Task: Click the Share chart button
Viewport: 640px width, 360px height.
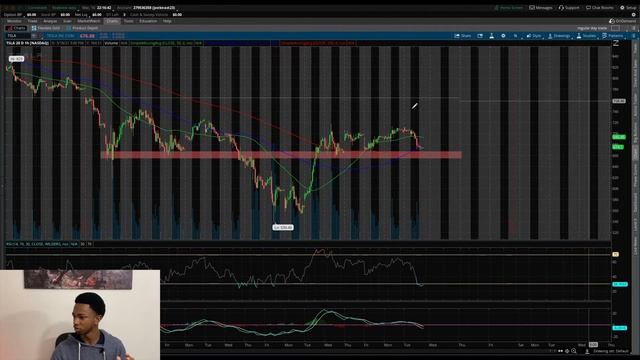Action: [x=463, y=36]
